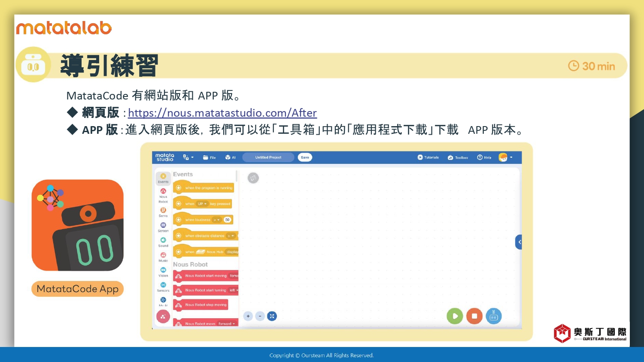This screenshot has height=362, width=644.
Task: Click the grey link connection icon on the canvas
Action: 253,178
